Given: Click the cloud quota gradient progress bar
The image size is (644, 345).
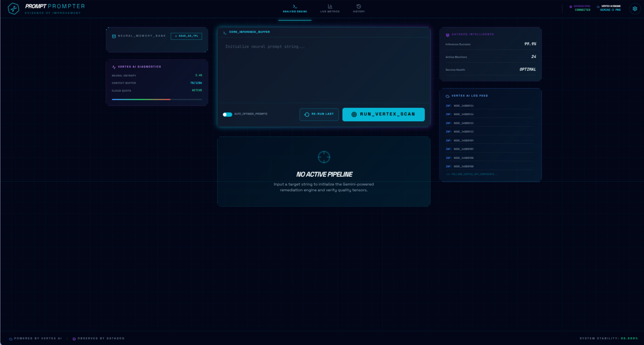Looking at the screenshot, I should (157, 100).
